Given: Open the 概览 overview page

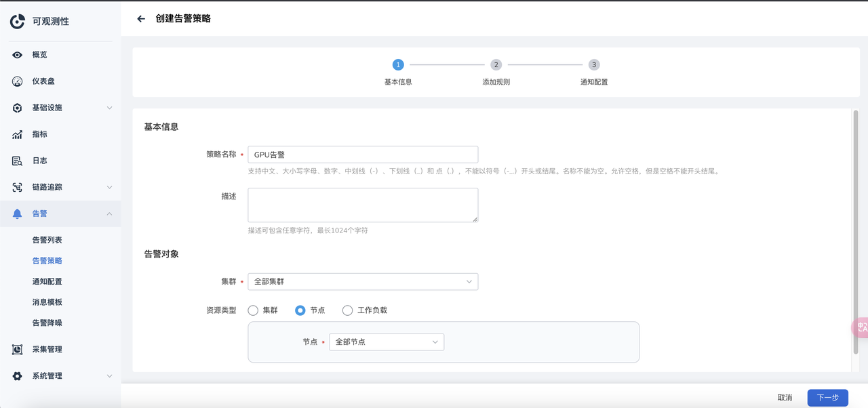Looking at the screenshot, I should (39, 55).
